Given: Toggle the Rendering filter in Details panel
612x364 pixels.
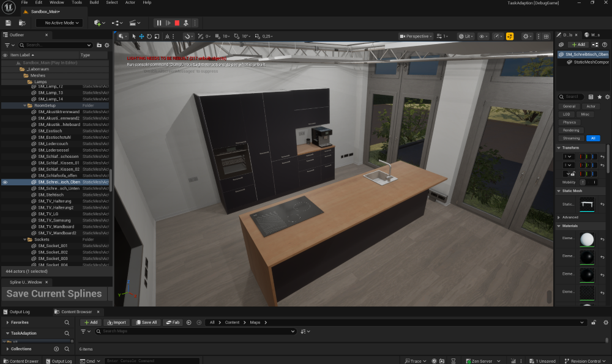Looking at the screenshot, I should tap(570, 130).
